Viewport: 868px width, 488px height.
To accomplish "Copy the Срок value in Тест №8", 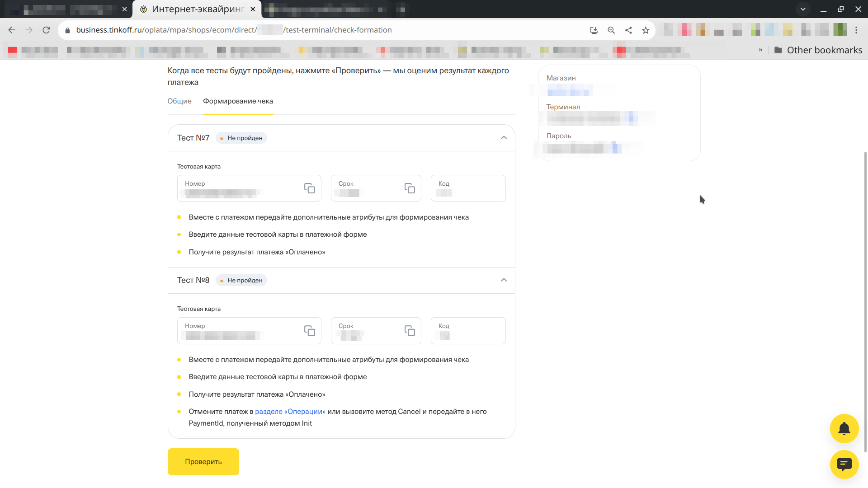I will tap(410, 331).
